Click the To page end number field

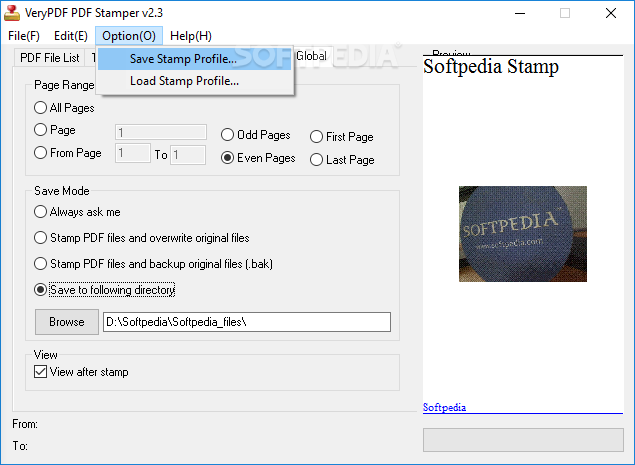(188, 155)
